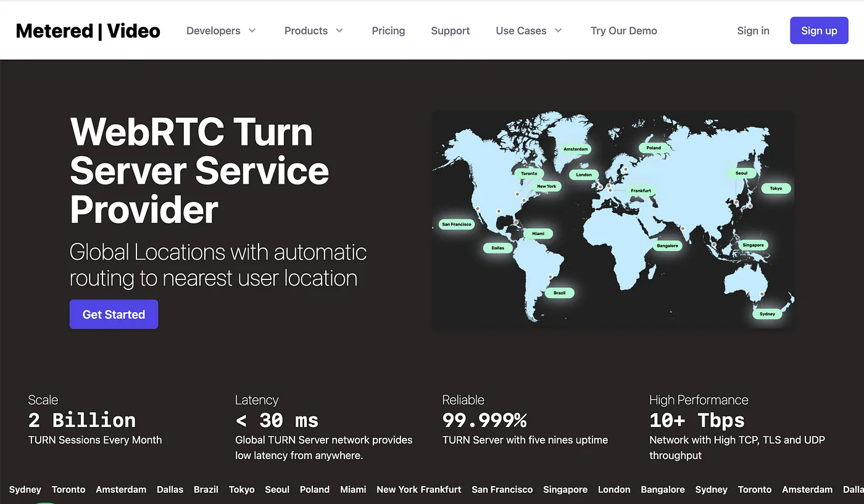Click the Sign in link

753,31
